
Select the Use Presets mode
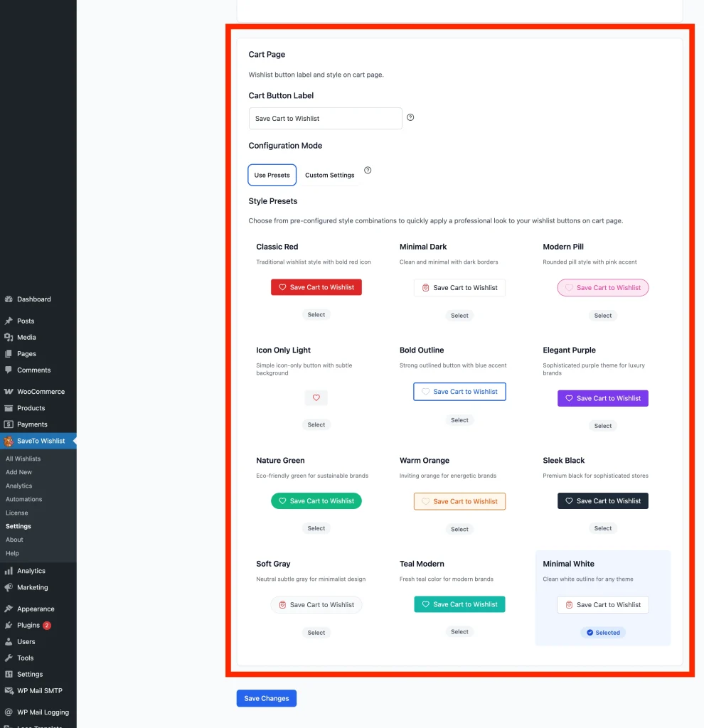272,175
